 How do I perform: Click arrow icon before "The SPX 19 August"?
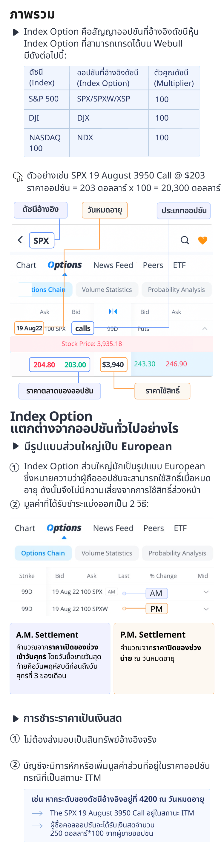[x=37, y=813]
